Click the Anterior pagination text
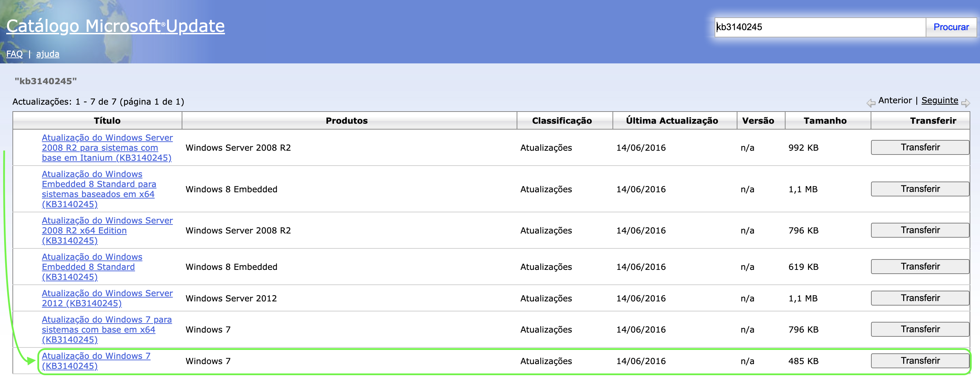 click(x=895, y=100)
